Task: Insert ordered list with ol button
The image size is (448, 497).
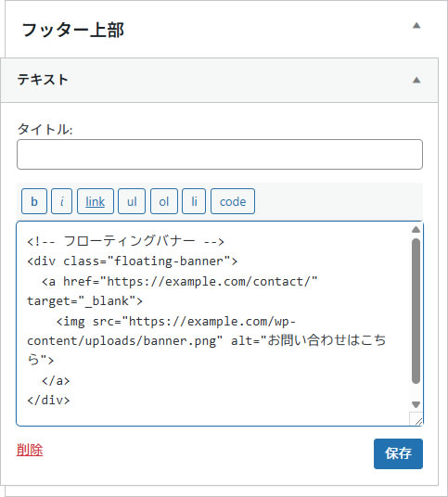Action: point(164,201)
